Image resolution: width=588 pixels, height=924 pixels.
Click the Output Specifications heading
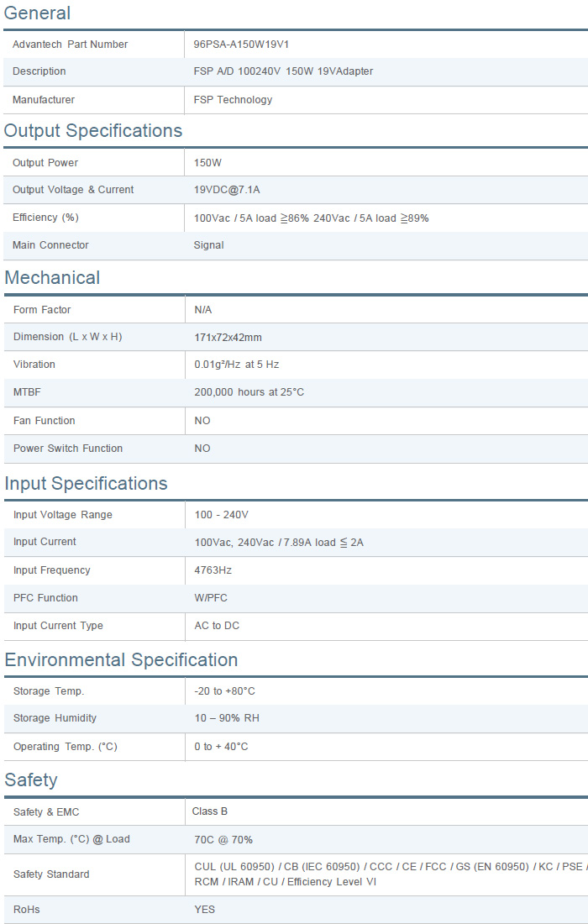(x=93, y=131)
